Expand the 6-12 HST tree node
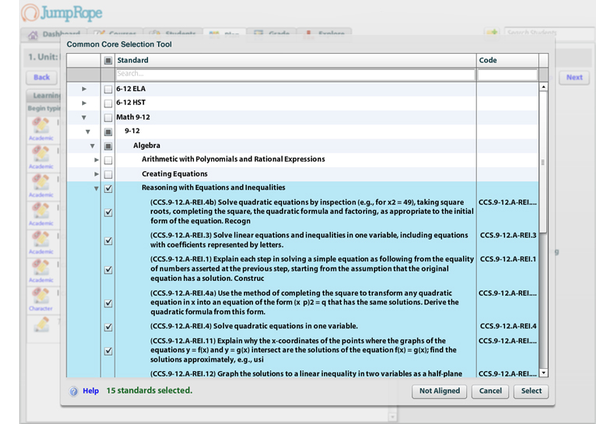The image size is (615, 424). coord(84,103)
